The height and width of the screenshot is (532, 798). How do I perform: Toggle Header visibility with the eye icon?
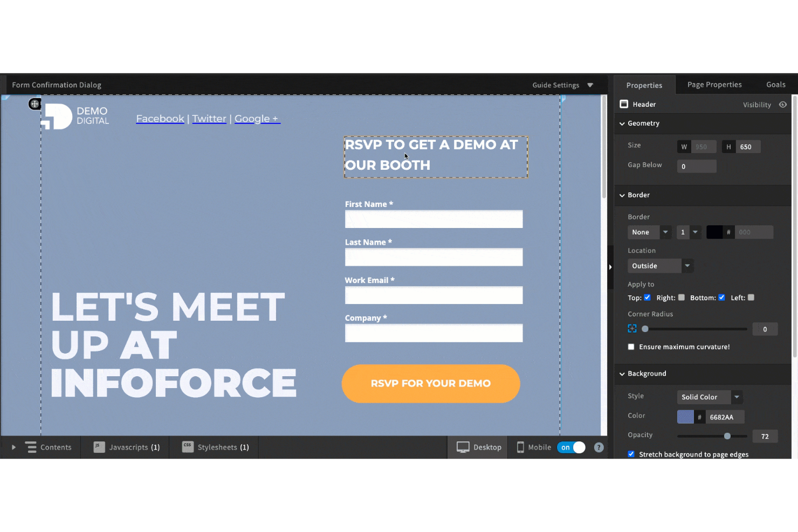click(783, 105)
